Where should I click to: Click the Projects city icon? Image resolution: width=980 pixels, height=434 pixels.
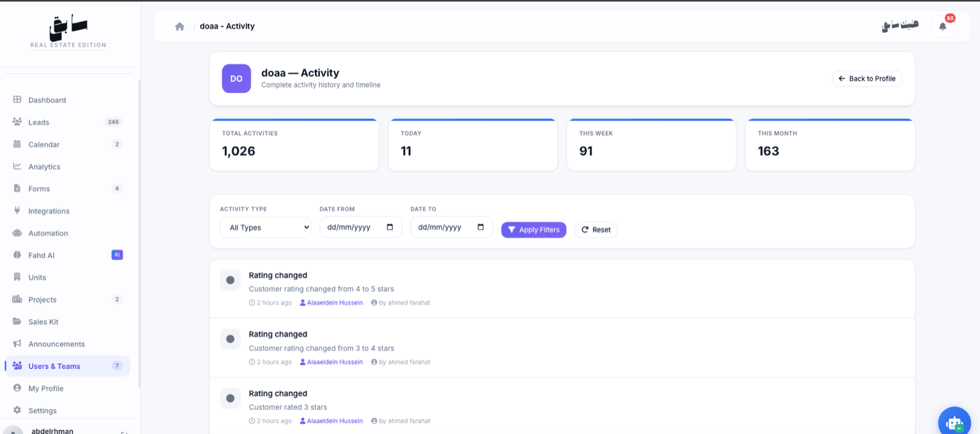pos(17,300)
